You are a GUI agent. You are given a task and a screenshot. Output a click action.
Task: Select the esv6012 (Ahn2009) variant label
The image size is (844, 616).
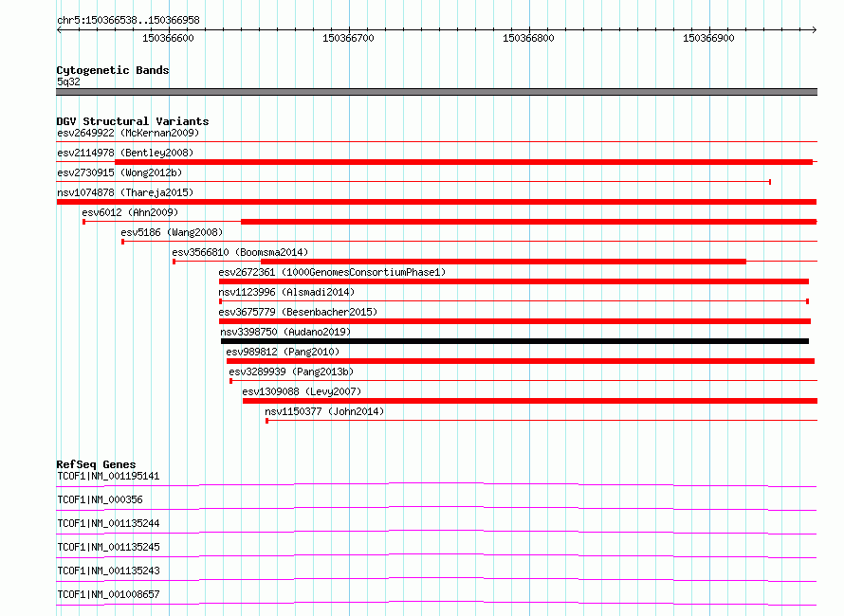(x=130, y=212)
